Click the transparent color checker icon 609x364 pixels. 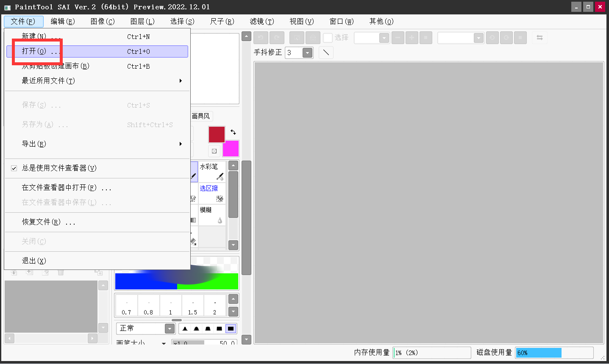coord(214,151)
